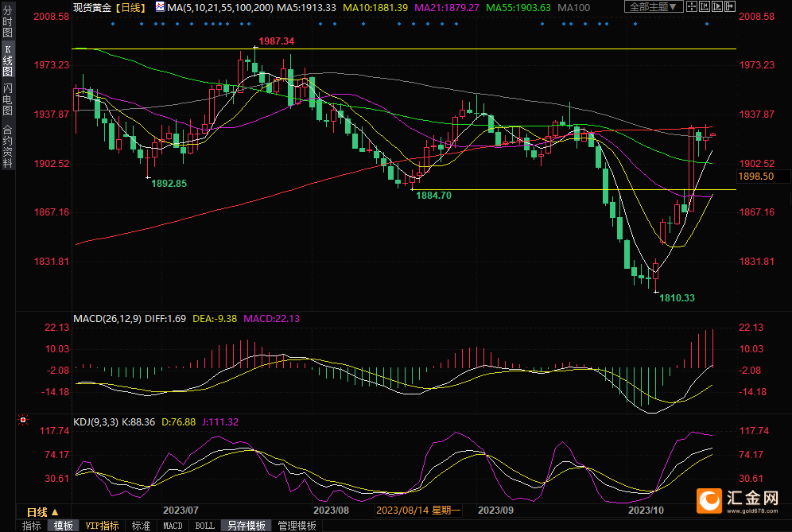This screenshot has width=792, height=532.
Task: Click the first chart layout icon at top right
Action: (692, 7)
